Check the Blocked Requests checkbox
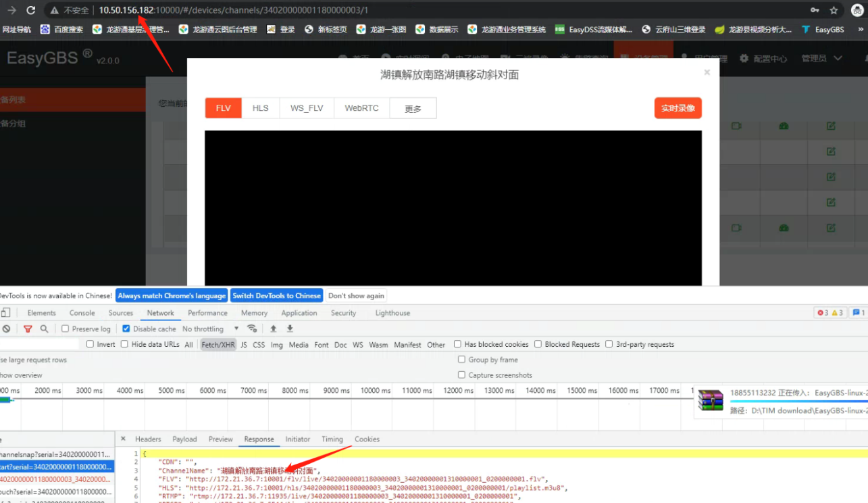The height and width of the screenshot is (503, 868). tap(538, 344)
